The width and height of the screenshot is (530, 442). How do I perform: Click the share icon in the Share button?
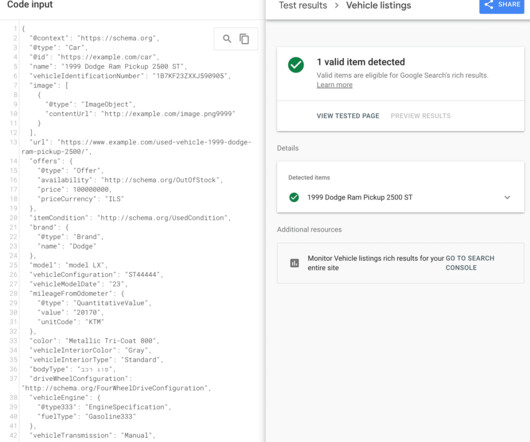[488, 4]
